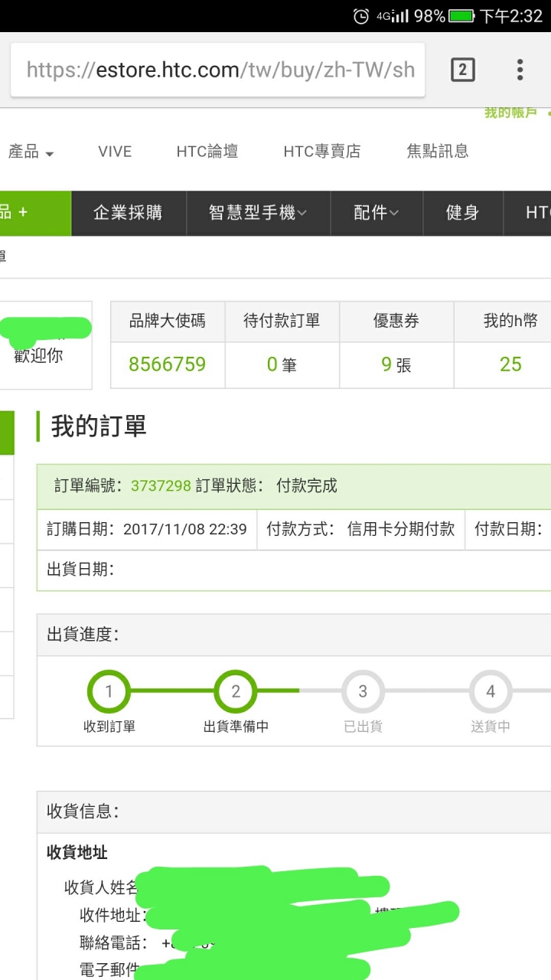Click the 我的訂單 heading
The height and width of the screenshot is (980, 551).
tap(99, 426)
